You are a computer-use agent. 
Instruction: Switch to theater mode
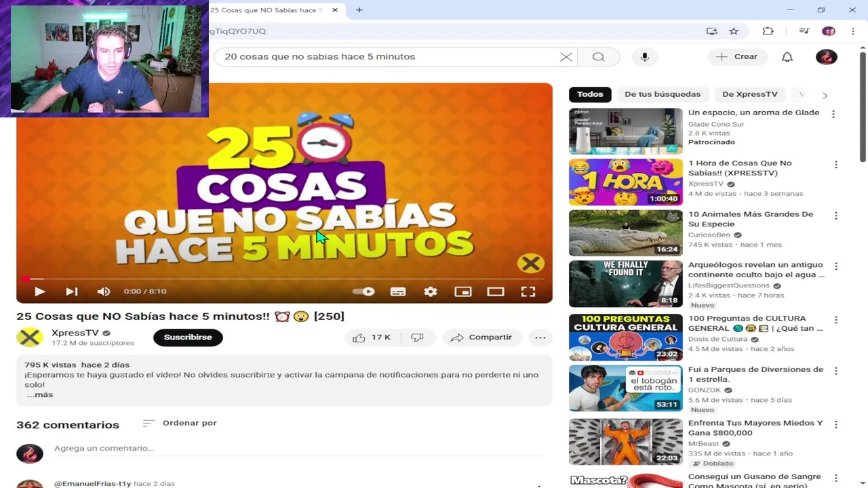[x=496, y=291]
